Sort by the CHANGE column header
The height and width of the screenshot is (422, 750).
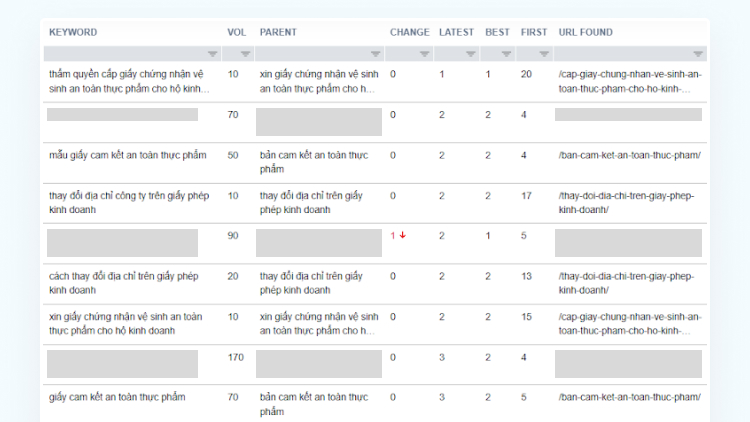click(x=409, y=32)
